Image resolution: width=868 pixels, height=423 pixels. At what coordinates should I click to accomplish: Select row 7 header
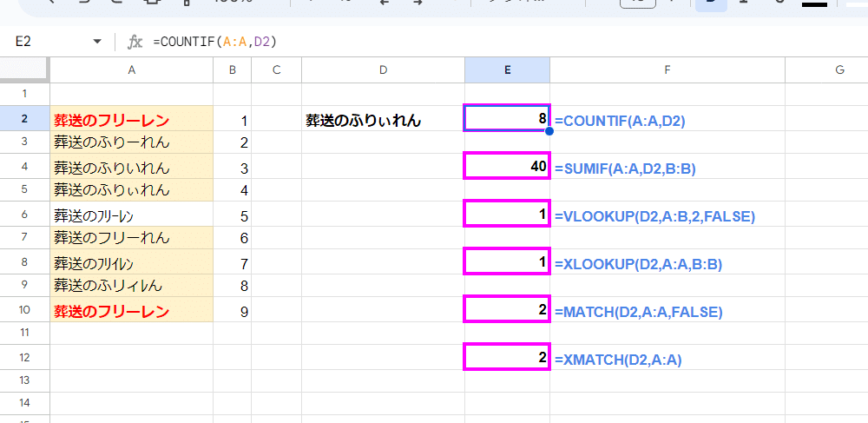[25, 237]
